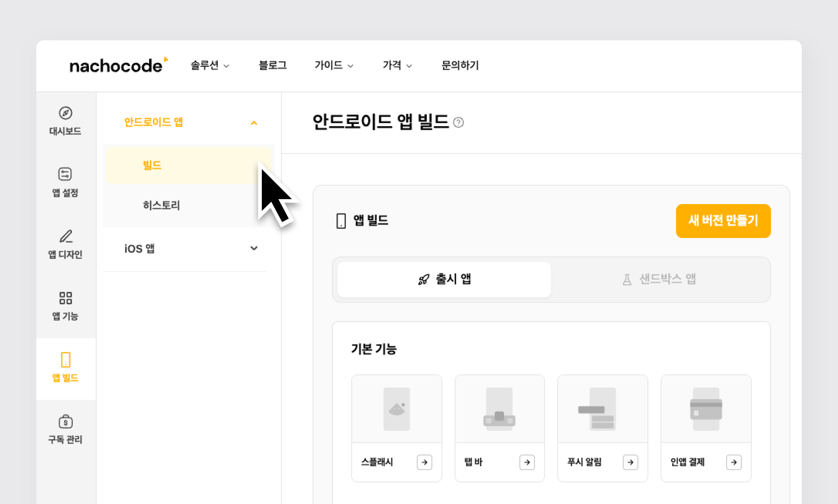This screenshot has width=838, height=504.
Task: Select 히스토리 in the submenu
Action: point(161,205)
